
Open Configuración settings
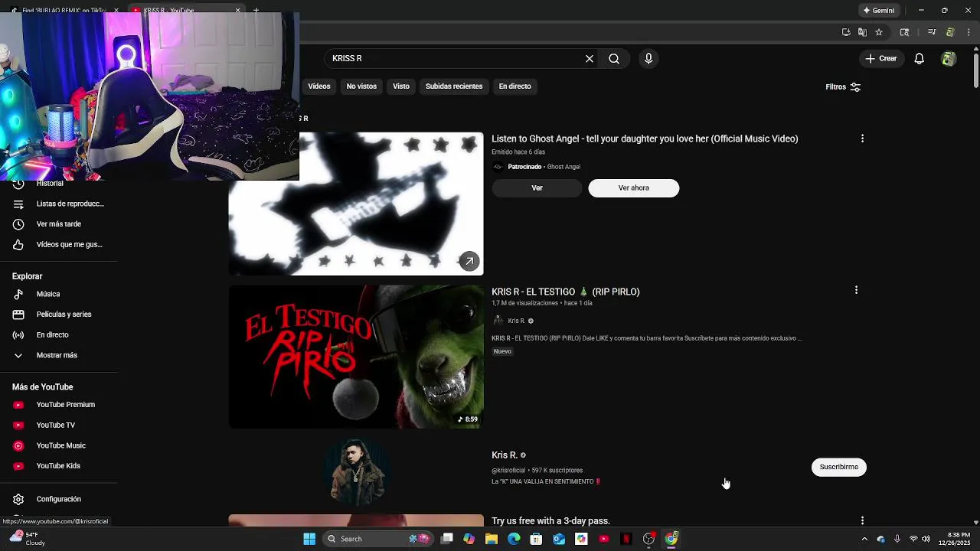point(57,499)
